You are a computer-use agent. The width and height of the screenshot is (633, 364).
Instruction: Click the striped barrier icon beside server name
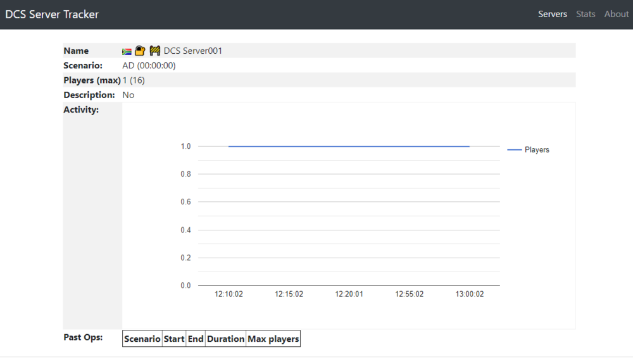click(154, 51)
